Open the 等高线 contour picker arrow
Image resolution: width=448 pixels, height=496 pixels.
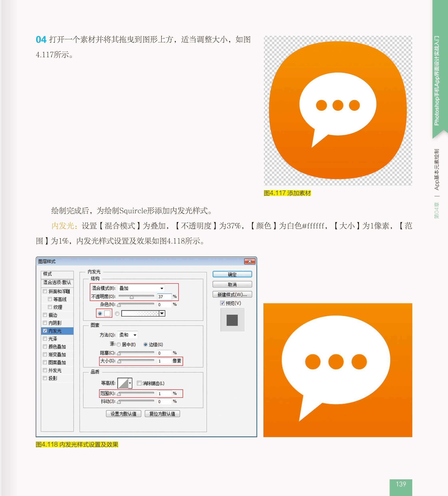point(130,383)
